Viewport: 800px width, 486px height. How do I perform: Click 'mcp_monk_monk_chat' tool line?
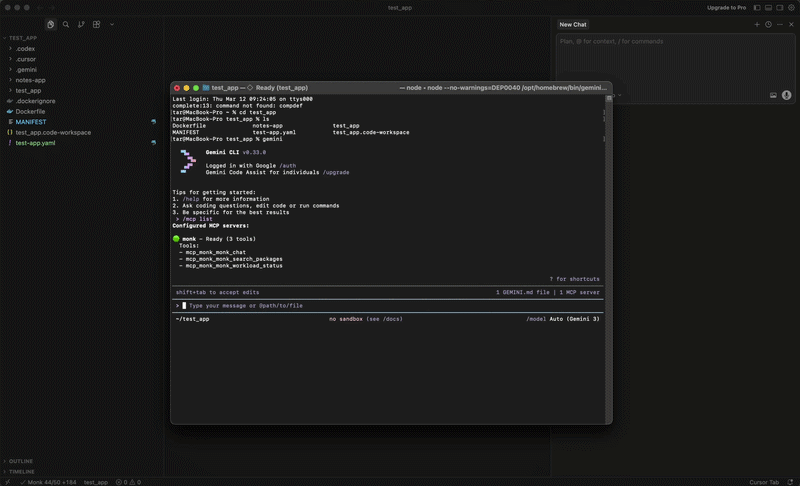coord(215,252)
